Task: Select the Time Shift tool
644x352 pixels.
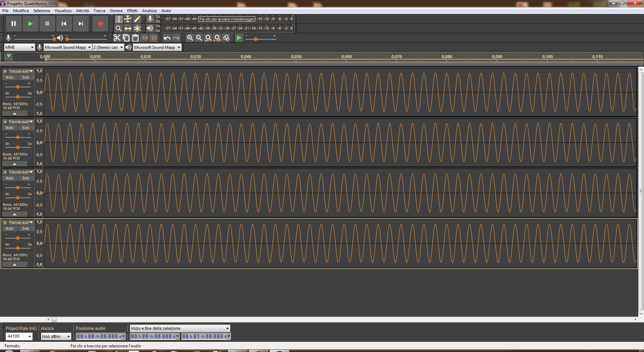Action: coord(128,28)
